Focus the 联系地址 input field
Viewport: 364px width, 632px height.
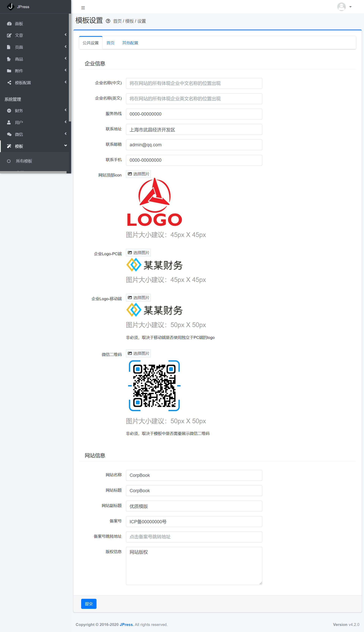(194, 130)
